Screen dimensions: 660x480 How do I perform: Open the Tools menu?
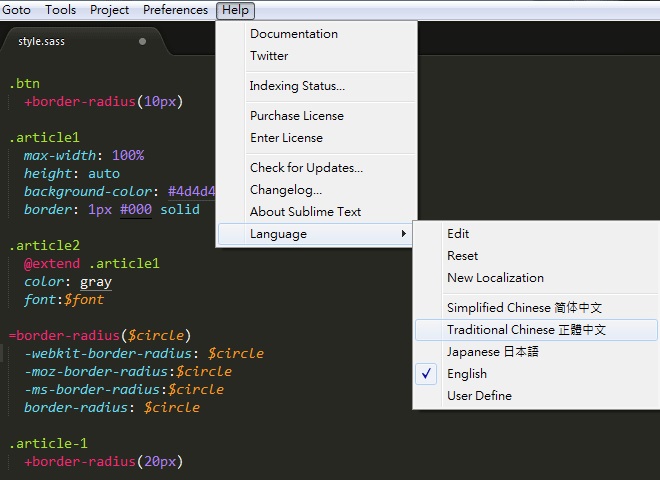tap(61, 10)
